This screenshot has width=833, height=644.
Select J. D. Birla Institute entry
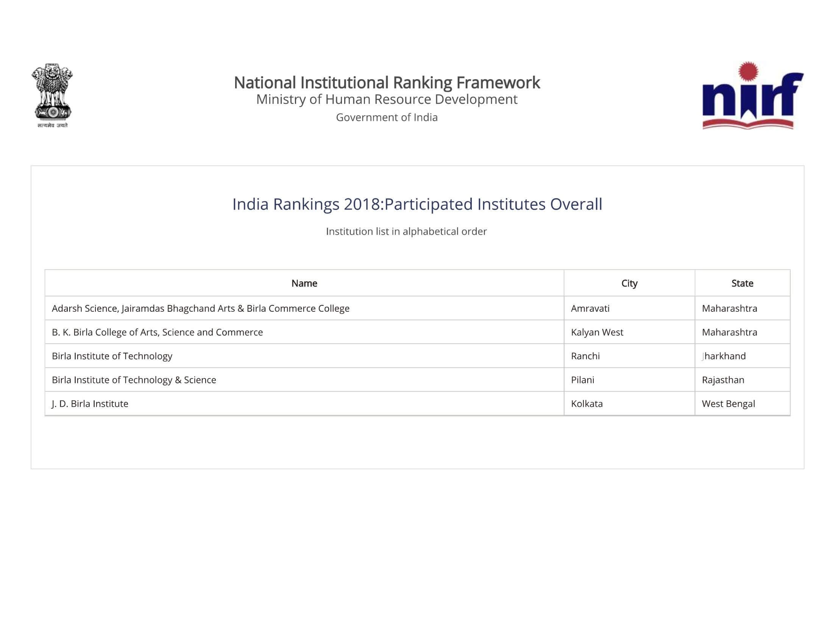90,404
